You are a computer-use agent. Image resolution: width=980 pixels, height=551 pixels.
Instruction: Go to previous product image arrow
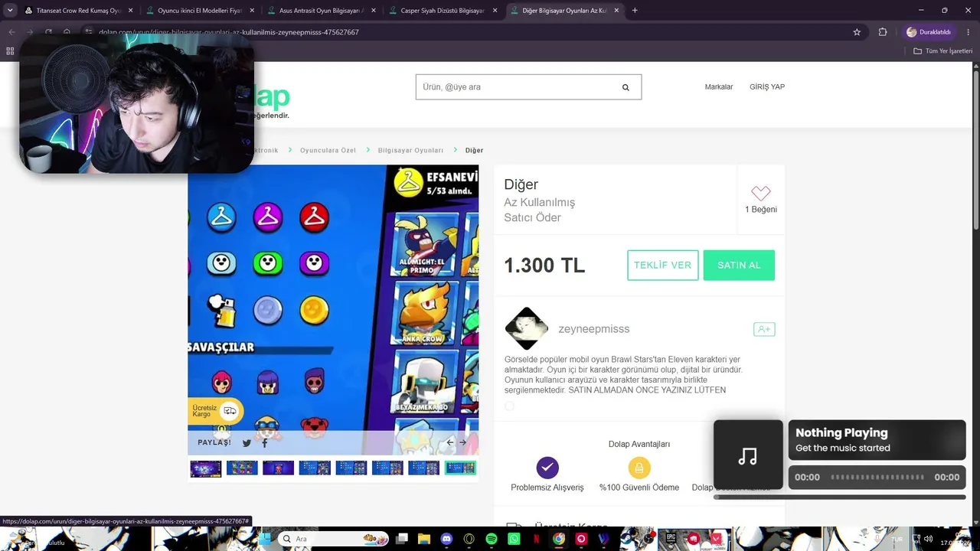pyautogui.click(x=450, y=442)
